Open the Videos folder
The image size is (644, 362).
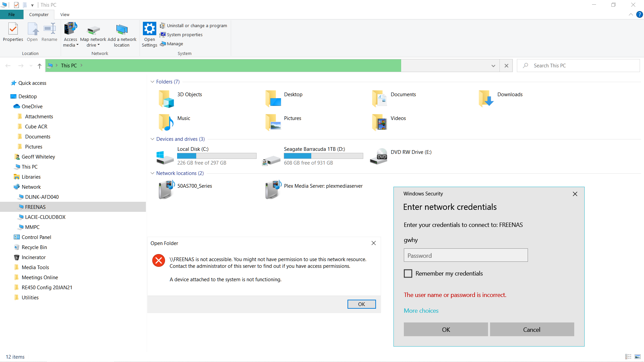[x=389, y=122]
